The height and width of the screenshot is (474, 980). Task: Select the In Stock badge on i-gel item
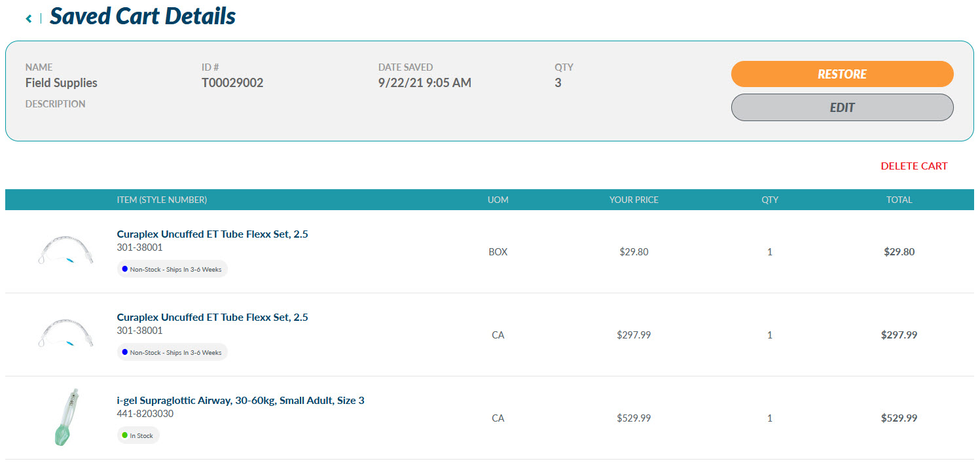pyautogui.click(x=138, y=435)
